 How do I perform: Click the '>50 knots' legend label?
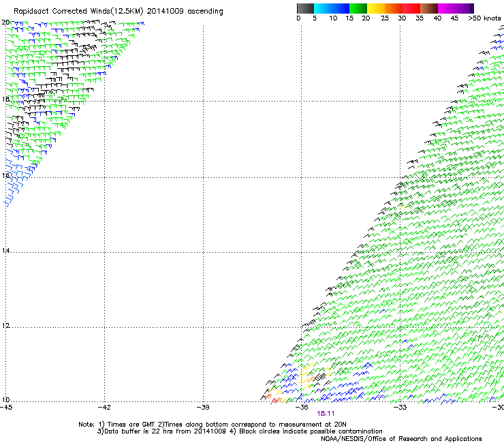coord(484,18)
